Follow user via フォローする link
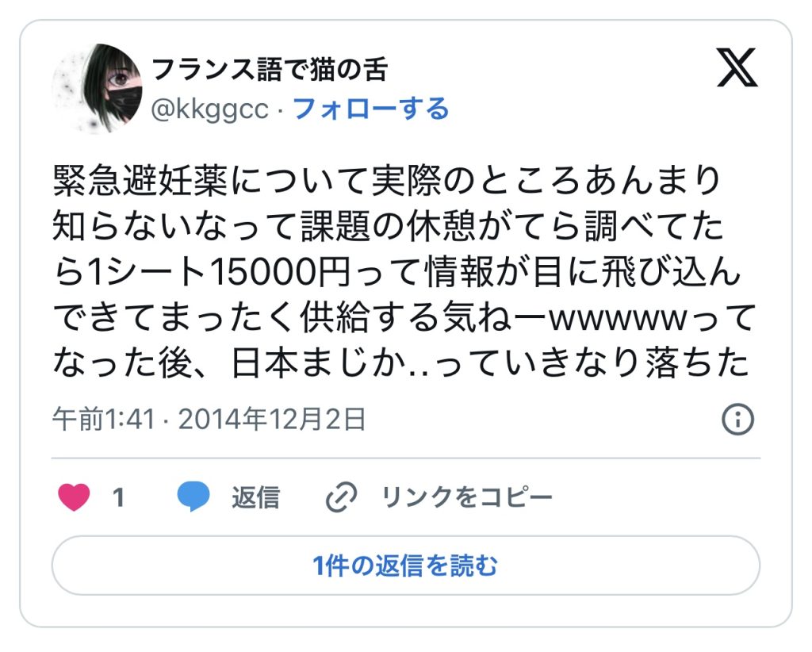This screenshot has width=812, height=652. coord(371,109)
